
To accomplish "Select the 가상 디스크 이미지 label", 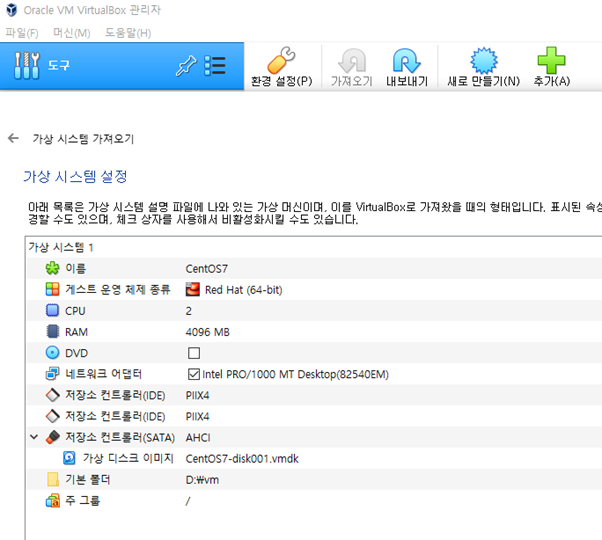I will (x=128, y=458).
